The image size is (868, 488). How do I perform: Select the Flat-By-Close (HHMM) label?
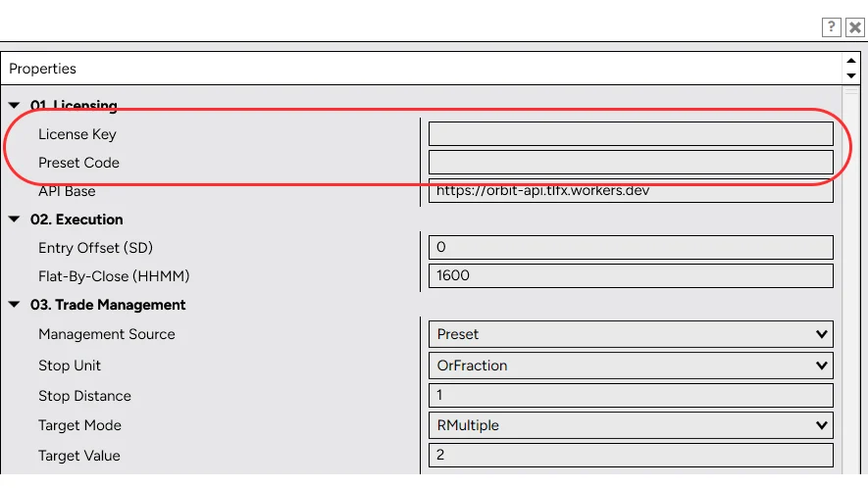pos(114,276)
